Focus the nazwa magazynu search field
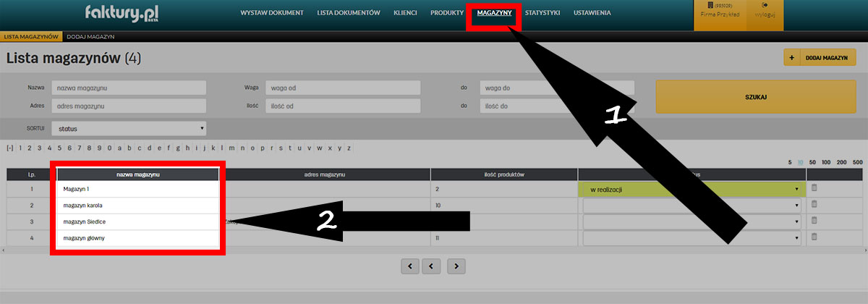Viewport: 868px width, 304px height. [x=129, y=88]
